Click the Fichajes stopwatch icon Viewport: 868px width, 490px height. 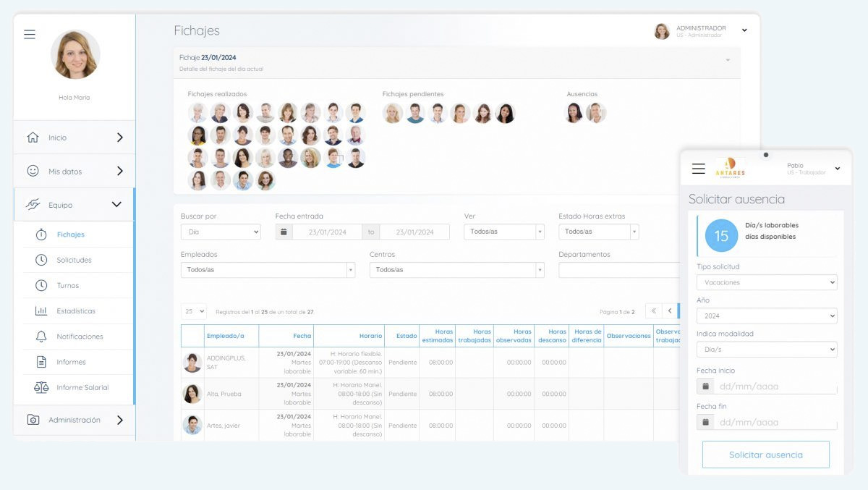(x=41, y=235)
